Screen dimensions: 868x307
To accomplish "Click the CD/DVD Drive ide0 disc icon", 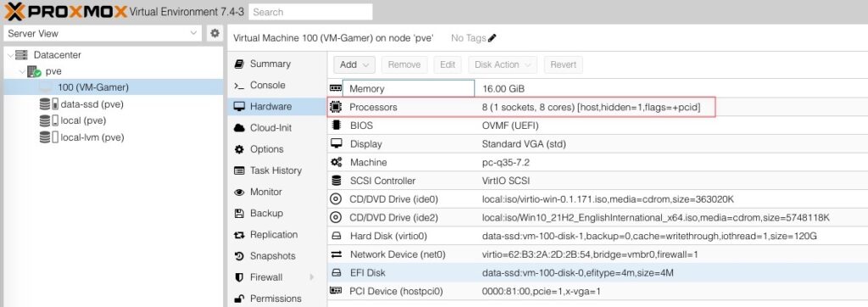I will tap(336, 199).
